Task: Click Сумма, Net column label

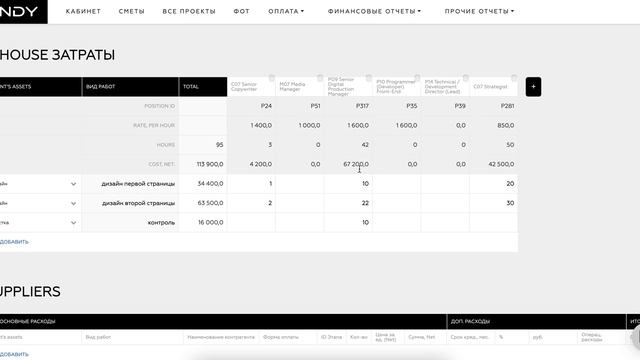Action: [422, 337]
